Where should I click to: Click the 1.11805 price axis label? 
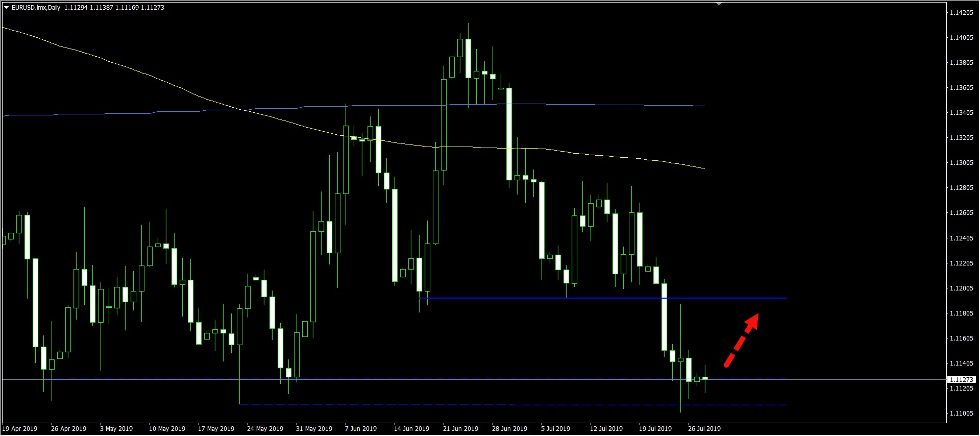click(961, 313)
